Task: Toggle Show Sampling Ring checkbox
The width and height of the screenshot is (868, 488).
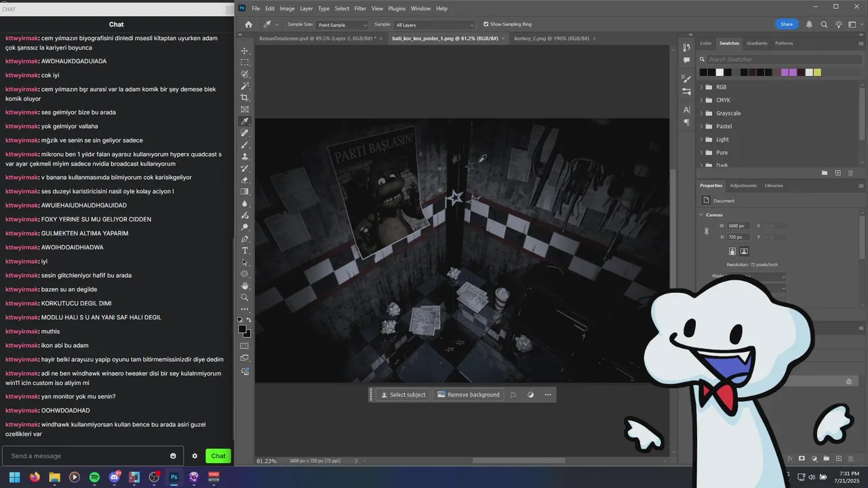Action: (486, 24)
